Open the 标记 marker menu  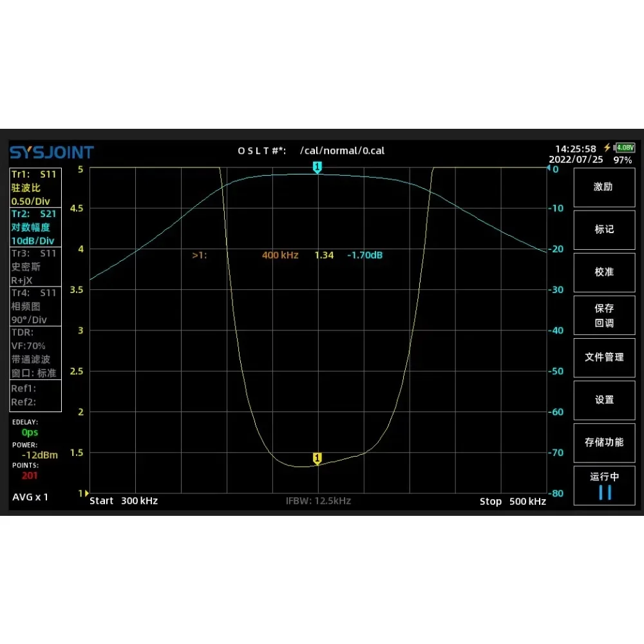(604, 230)
